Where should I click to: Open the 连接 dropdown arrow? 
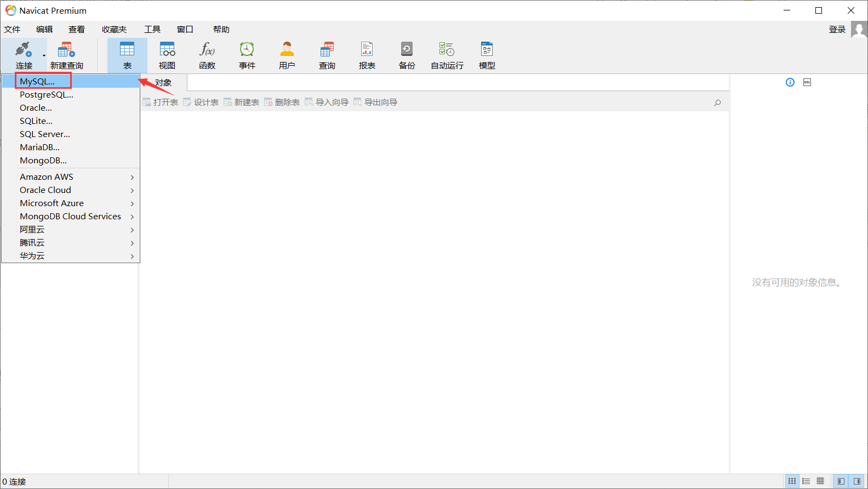click(44, 55)
